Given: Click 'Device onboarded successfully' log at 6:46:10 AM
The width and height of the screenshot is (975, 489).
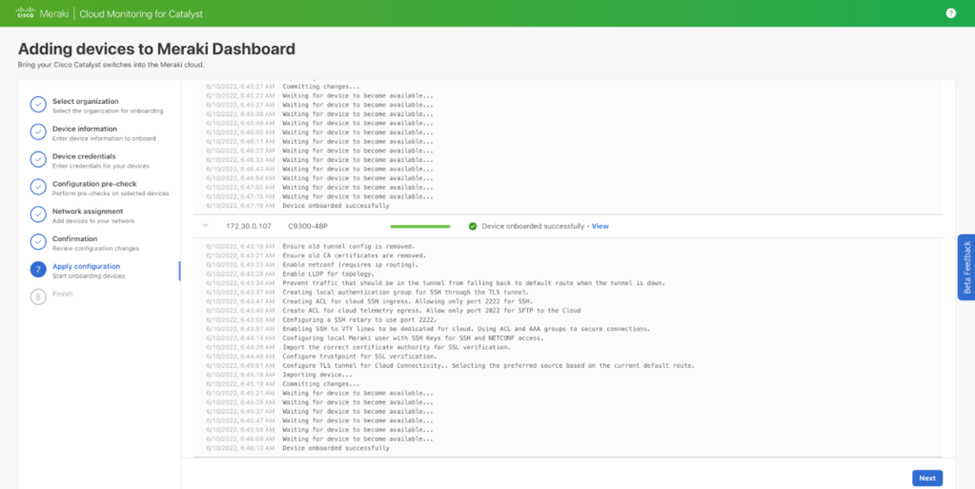Looking at the screenshot, I should 336,448.
